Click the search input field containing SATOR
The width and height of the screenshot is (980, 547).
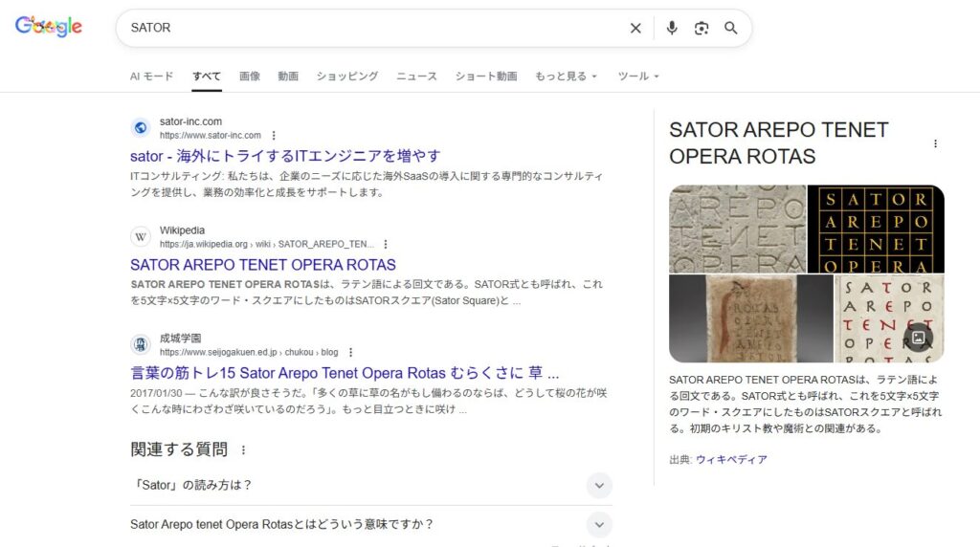pos(373,29)
